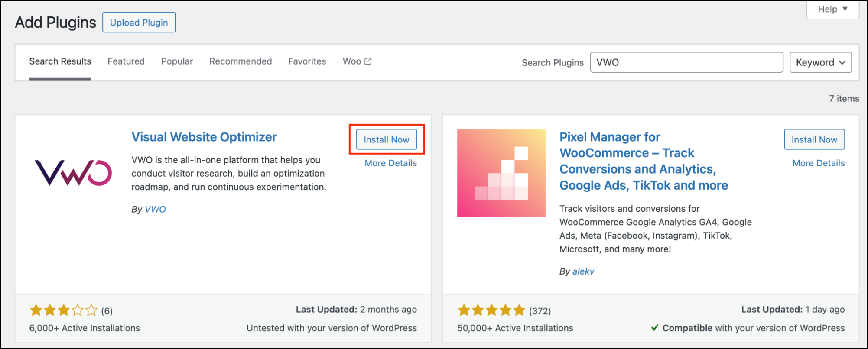Click the Pixel Manager pink plugin thumbnail
This screenshot has width=868, height=349.
(501, 173)
